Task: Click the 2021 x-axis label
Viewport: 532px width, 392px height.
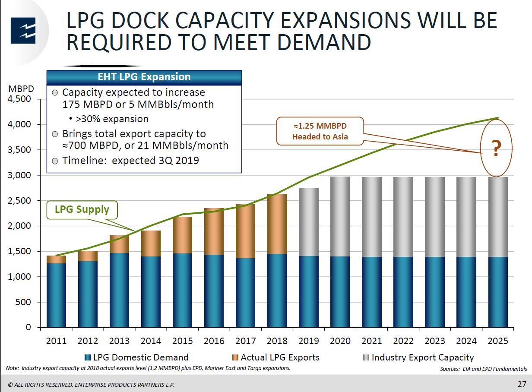Action: (x=371, y=341)
